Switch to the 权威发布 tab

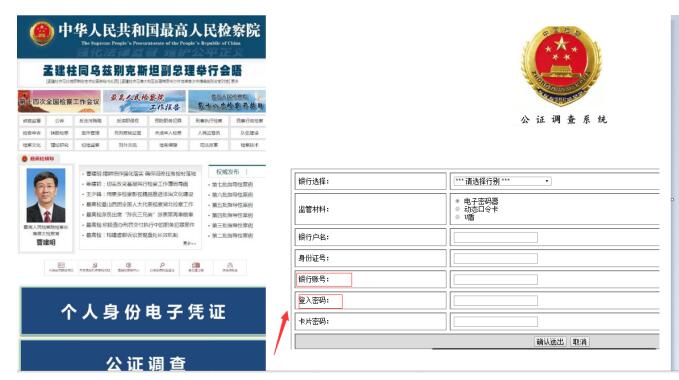point(228,172)
